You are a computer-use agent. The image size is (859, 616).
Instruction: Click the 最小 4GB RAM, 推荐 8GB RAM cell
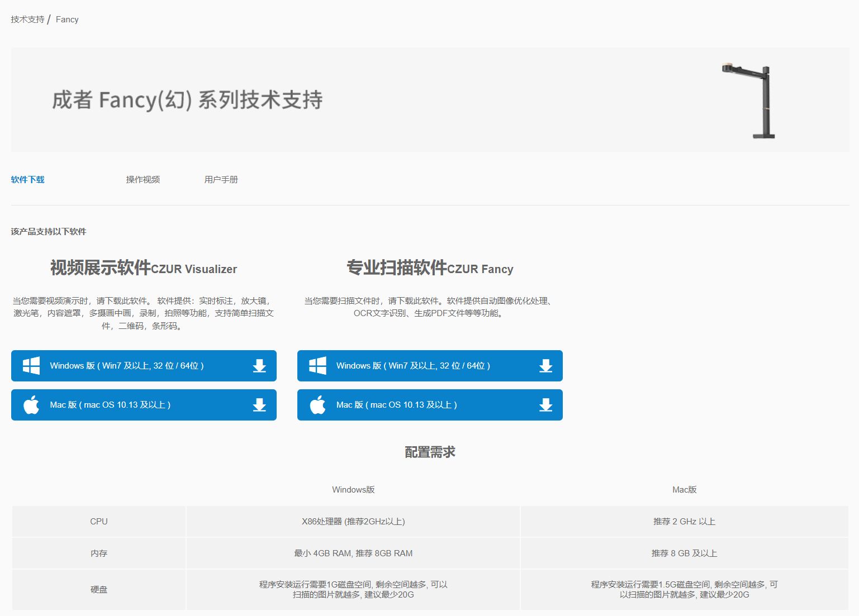click(353, 553)
